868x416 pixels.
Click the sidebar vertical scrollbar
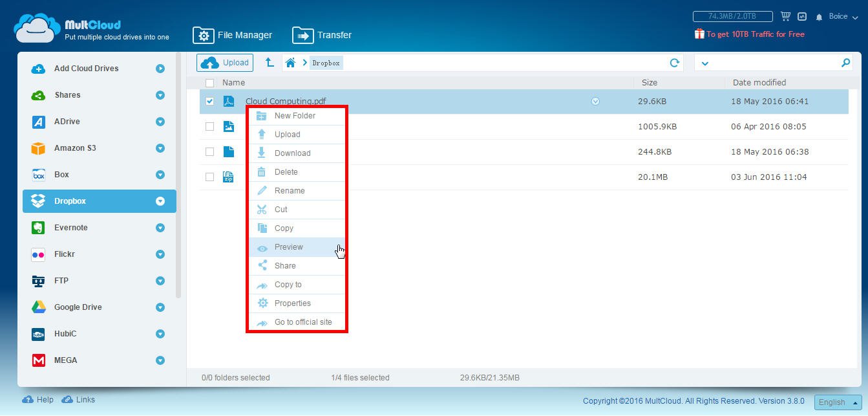178,175
